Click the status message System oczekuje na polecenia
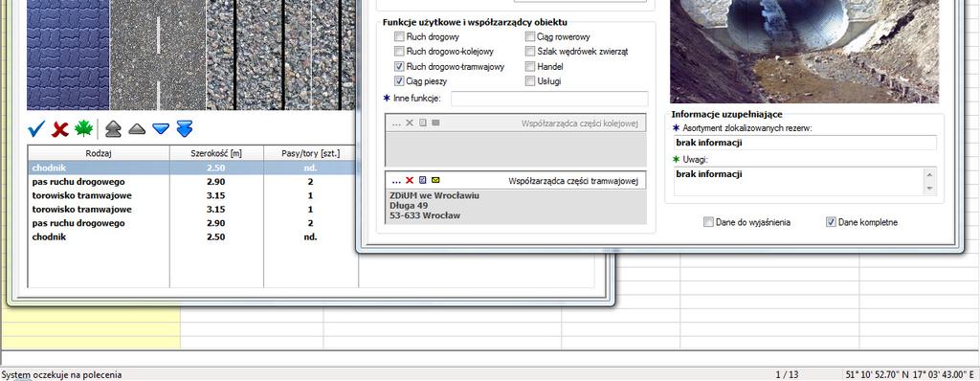 61,374
